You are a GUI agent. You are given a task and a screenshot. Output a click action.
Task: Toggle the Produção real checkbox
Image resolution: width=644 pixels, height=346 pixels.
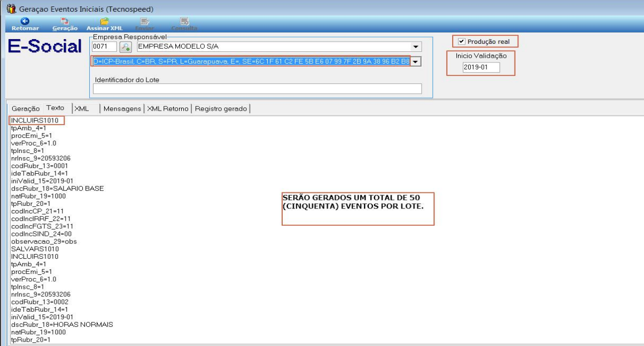[462, 42]
